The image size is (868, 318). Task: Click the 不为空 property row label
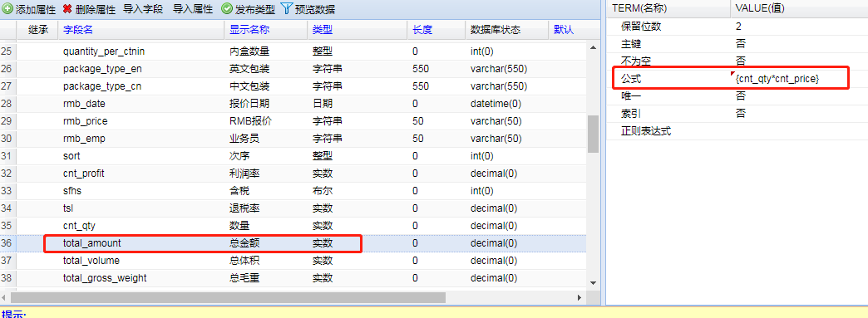tap(636, 61)
